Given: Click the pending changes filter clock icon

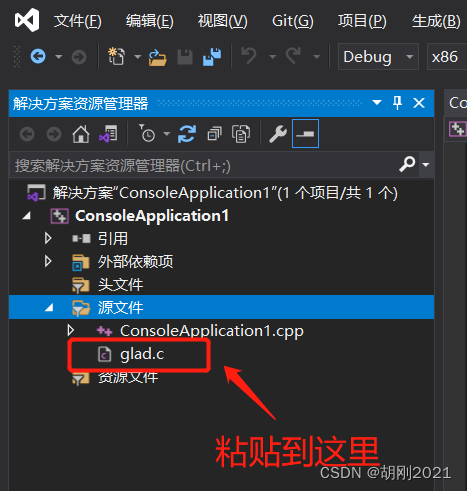Looking at the screenshot, I should tap(147, 133).
